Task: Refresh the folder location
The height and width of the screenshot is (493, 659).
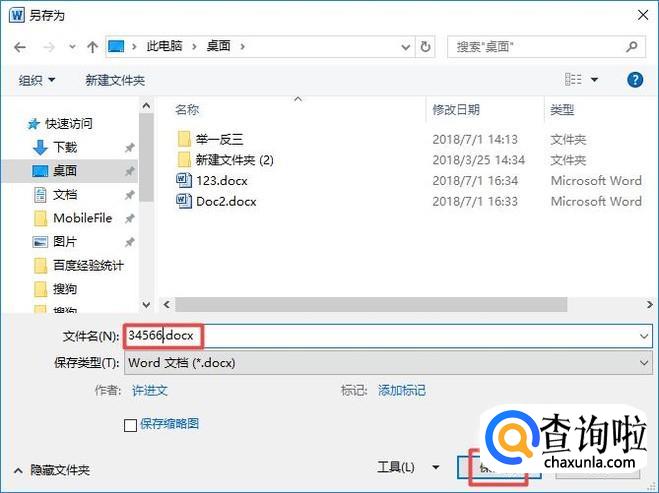Action: tap(425, 47)
